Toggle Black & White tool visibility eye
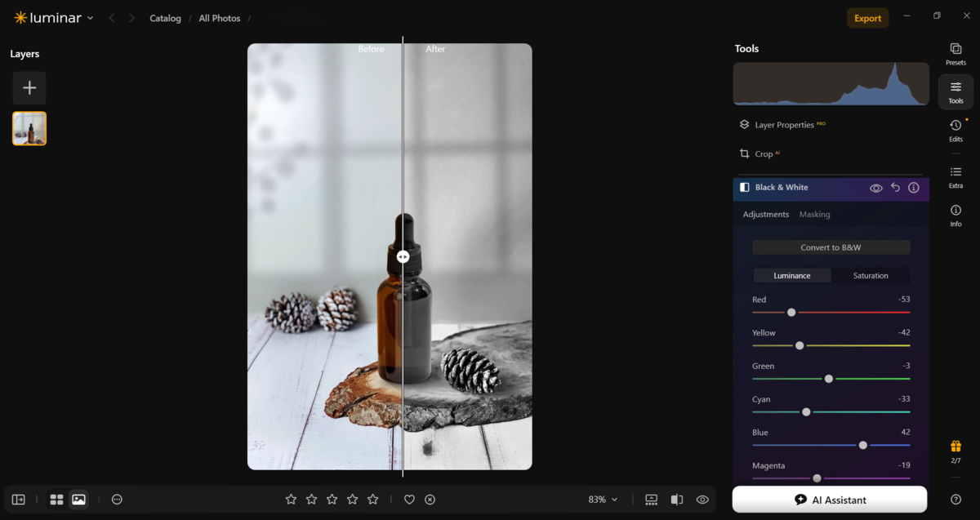 875,188
